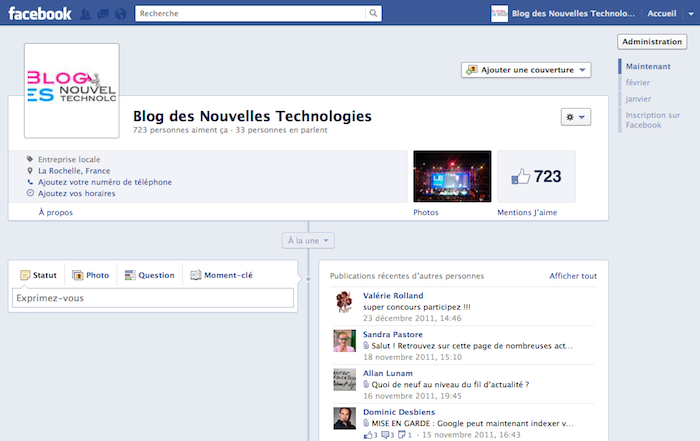This screenshot has width=700, height=441.
Task: Click timestamp 23 décembre 2011, 14:46
Action: [x=412, y=318]
